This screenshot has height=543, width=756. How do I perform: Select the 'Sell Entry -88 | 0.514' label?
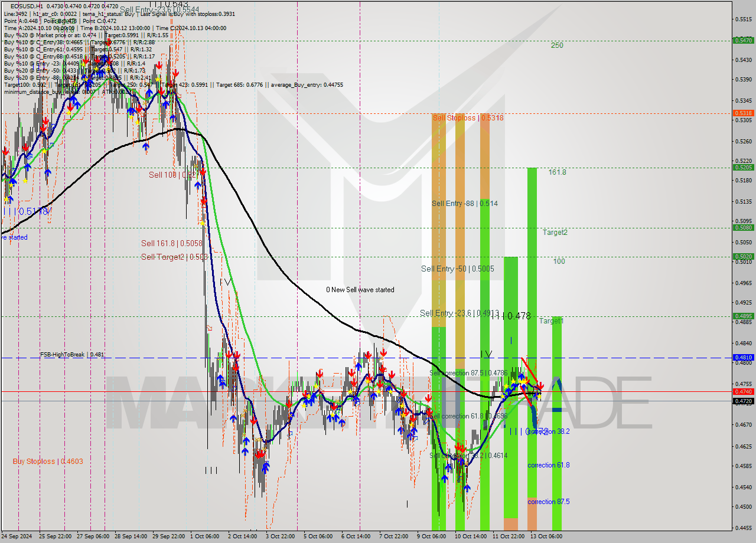(464, 204)
